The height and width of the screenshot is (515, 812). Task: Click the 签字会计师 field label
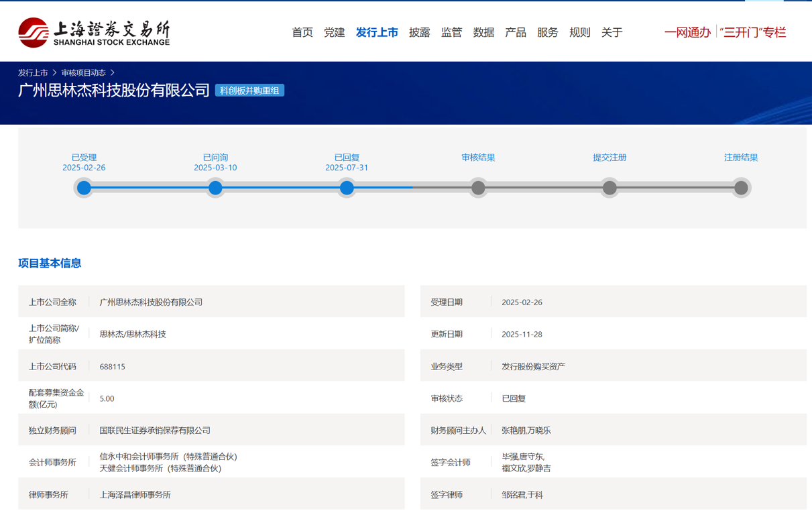(x=451, y=463)
